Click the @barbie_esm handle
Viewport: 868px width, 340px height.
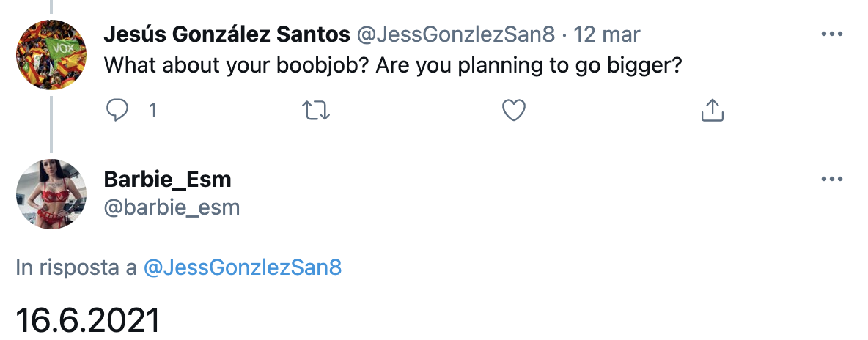(x=172, y=208)
